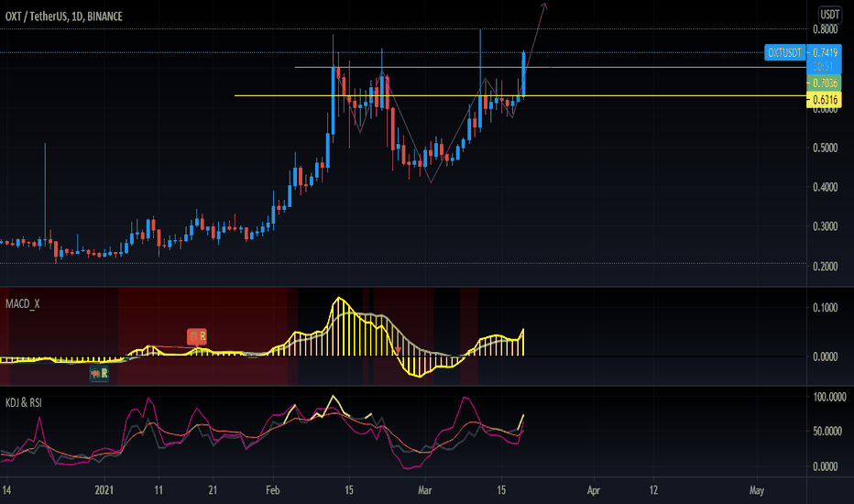Screen dimensions: 854x504
Task: Click the teal bullish R signal badge
Action: point(99,374)
